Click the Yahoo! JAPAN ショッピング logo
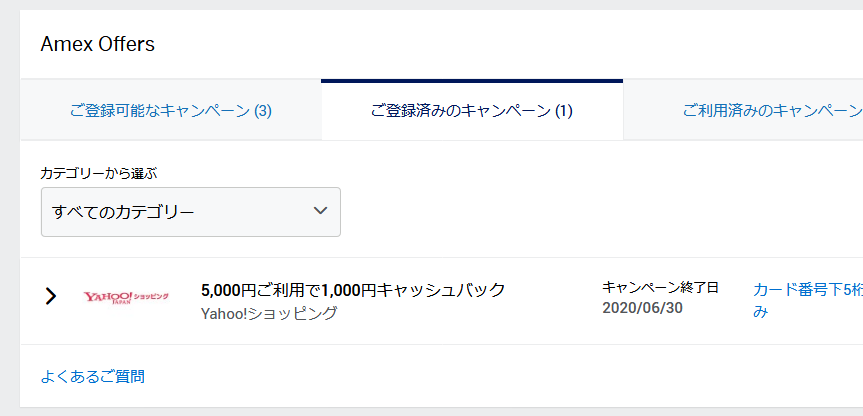 pyautogui.click(x=126, y=297)
